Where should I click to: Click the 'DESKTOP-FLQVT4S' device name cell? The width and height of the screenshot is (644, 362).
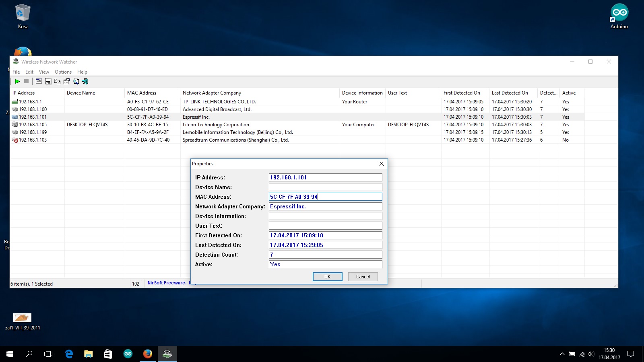click(87, 125)
